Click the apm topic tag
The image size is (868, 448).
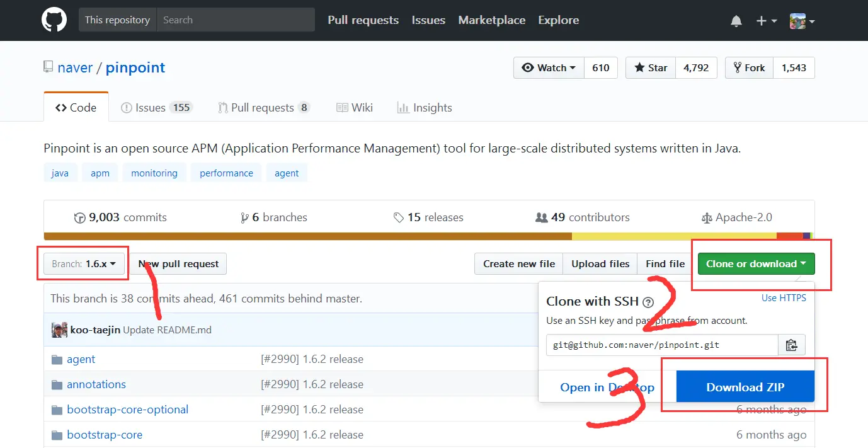click(x=100, y=173)
